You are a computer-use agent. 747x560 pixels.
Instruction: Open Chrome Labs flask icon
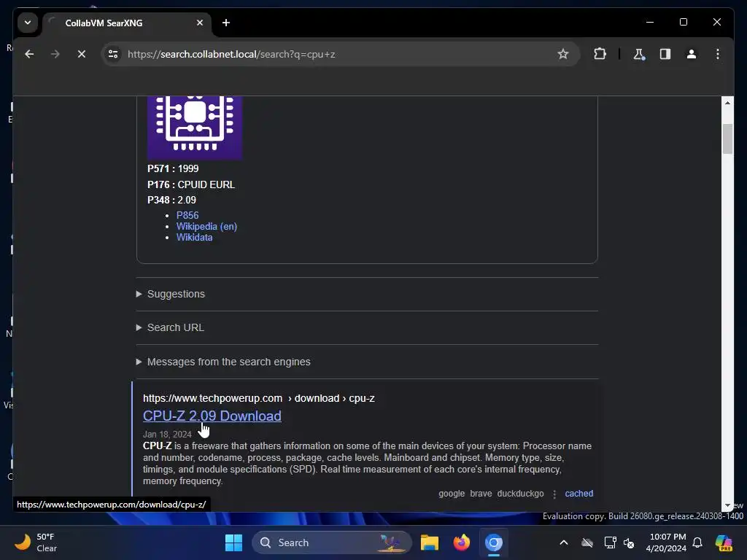639,54
